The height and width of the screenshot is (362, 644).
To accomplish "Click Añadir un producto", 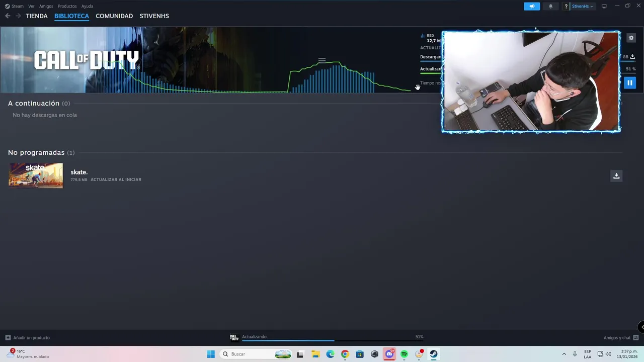I will coord(31,338).
